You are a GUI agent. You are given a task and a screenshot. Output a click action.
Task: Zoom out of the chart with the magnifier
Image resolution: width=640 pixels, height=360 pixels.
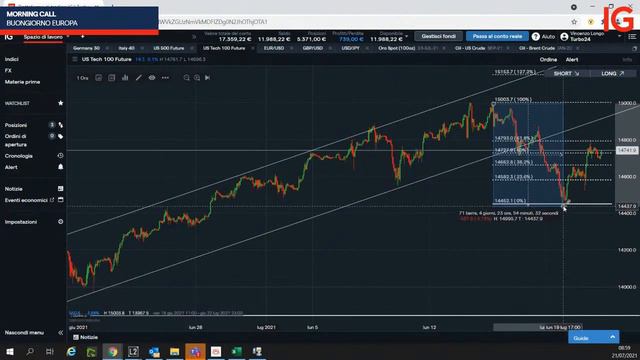tap(187, 78)
